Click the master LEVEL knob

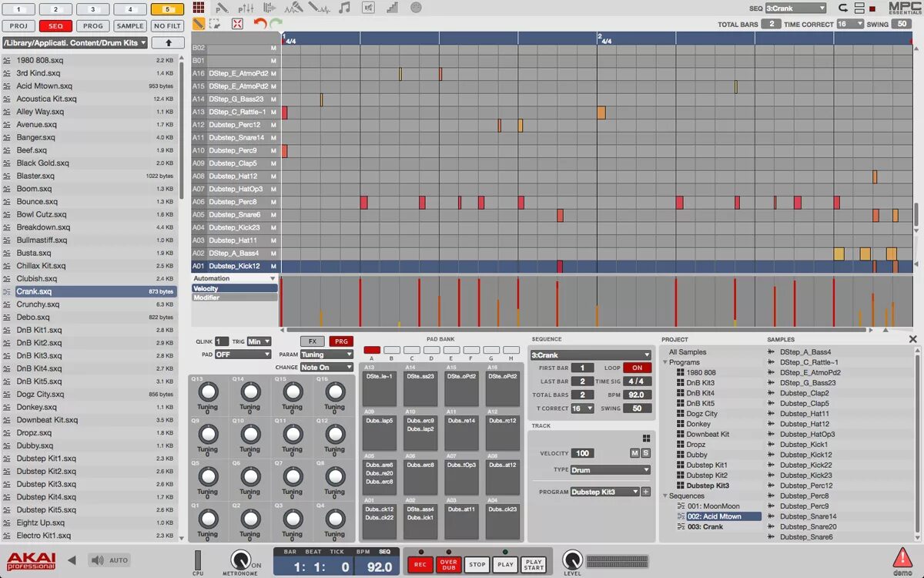(572, 560)
